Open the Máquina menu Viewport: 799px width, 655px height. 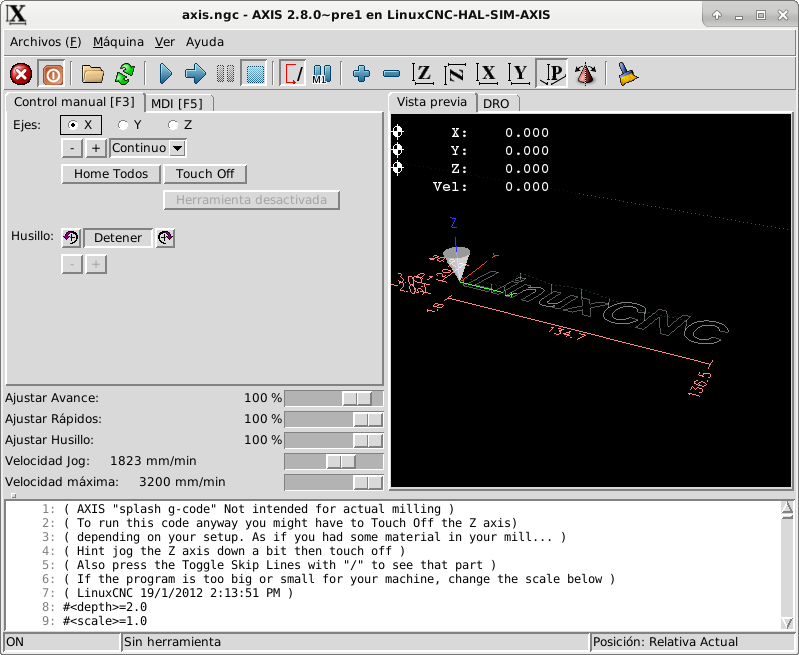[118, 42]
